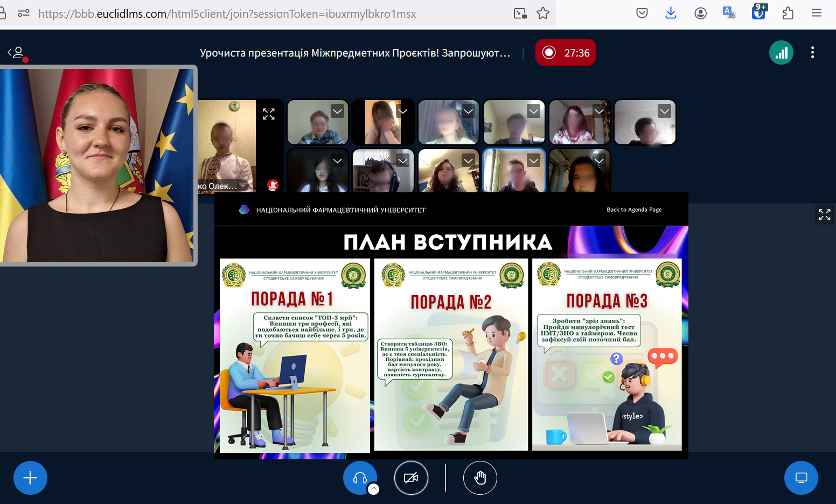This screenshot has height=504, width=836.
Task: Open the blue plus actions button
Action: click(x=30, y=478)
